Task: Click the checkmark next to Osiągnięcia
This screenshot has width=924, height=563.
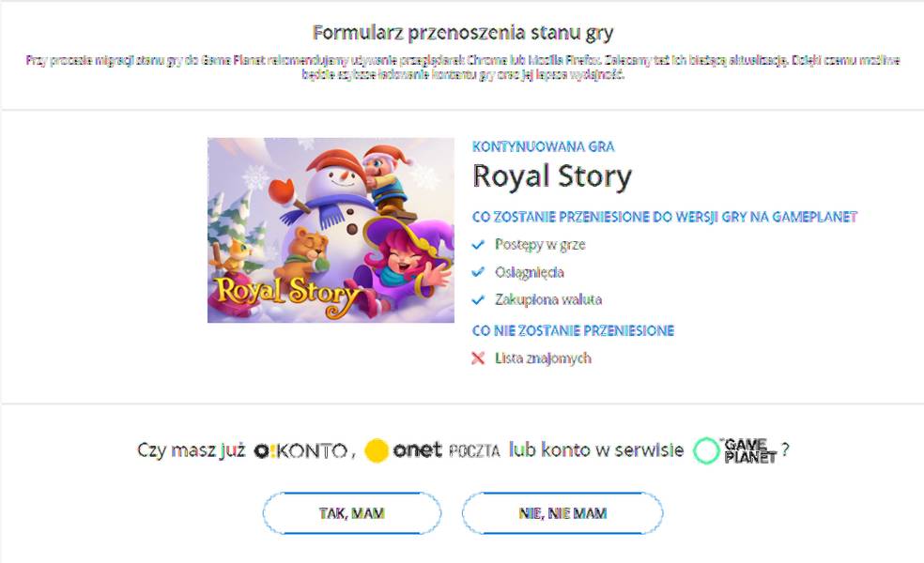Action: tap(480, 271)
